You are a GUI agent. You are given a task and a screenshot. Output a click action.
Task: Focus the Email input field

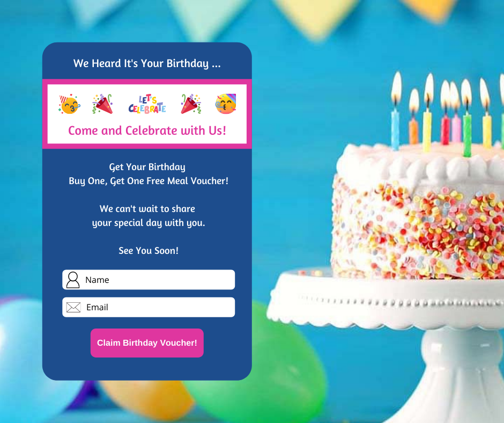click(149, 307)
